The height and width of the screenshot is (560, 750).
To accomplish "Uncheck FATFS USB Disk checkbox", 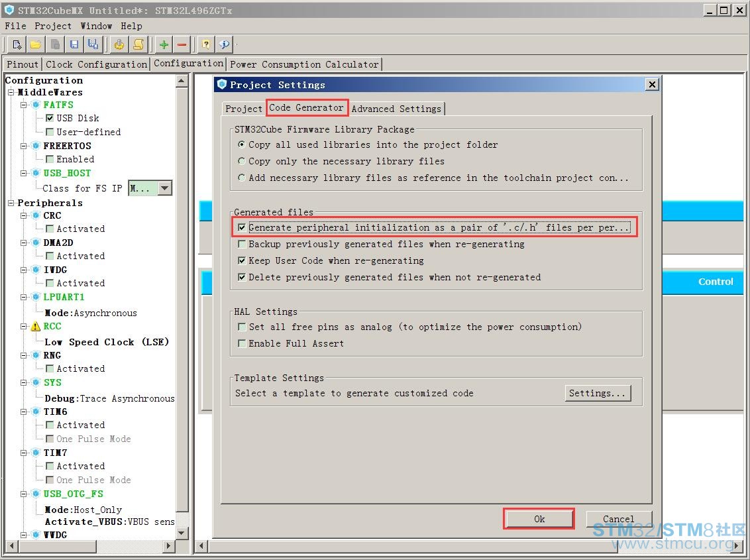I will coord(50,118).
